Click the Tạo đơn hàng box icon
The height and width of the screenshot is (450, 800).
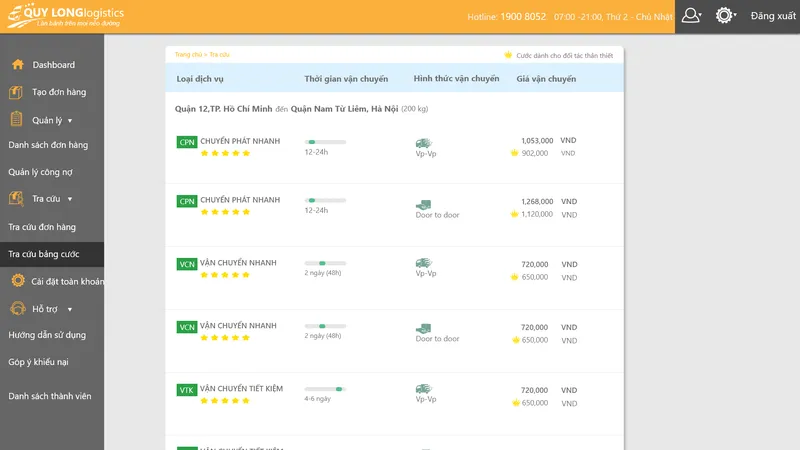tap(16, 92)
